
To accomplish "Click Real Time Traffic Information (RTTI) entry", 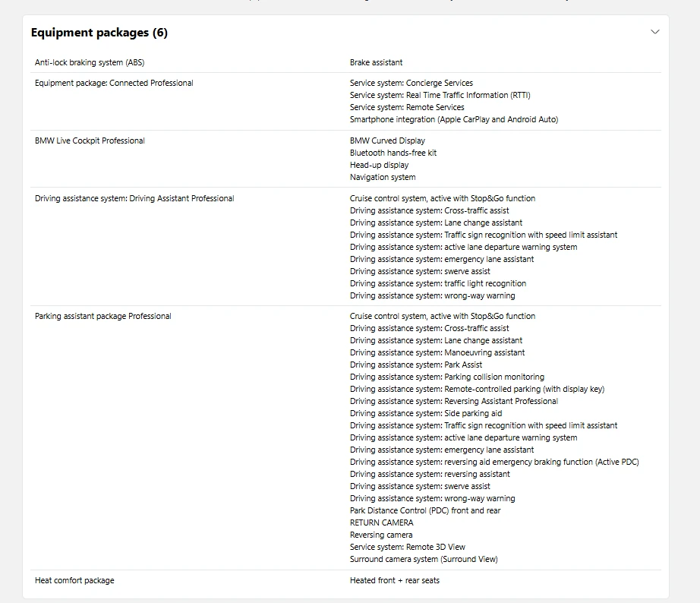I will click(440, 95).
